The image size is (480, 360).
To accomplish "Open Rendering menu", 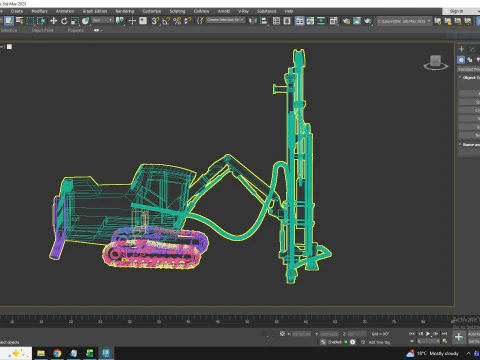I will click(125, 11).
